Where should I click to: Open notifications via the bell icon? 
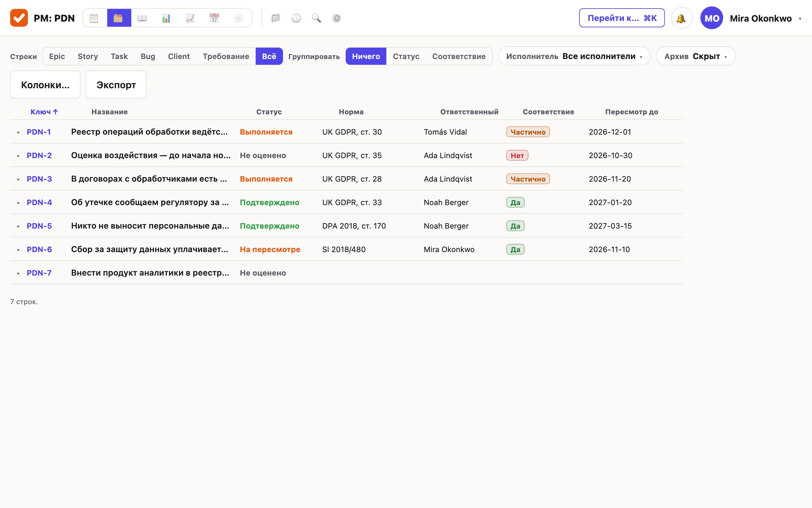pyautogui.click(x=681, y=18)
